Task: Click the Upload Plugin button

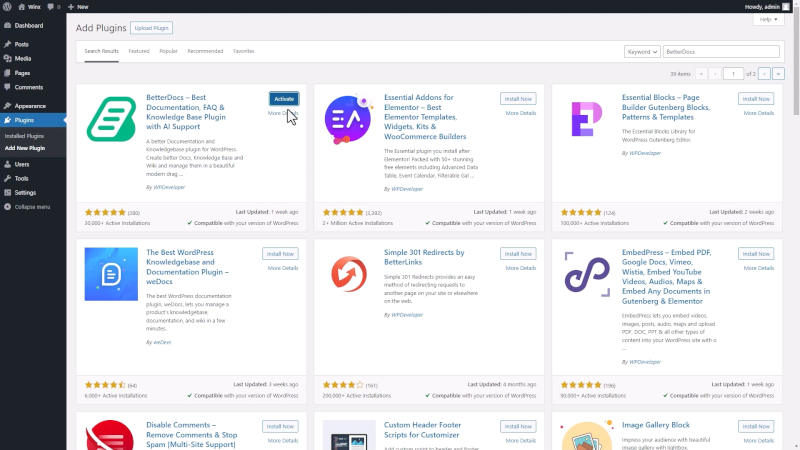Action: tap(152, 28)
